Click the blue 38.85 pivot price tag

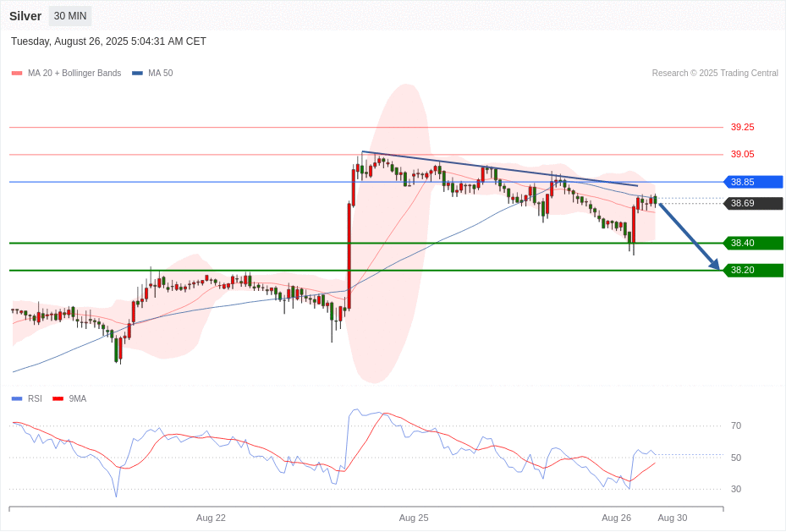753,182
